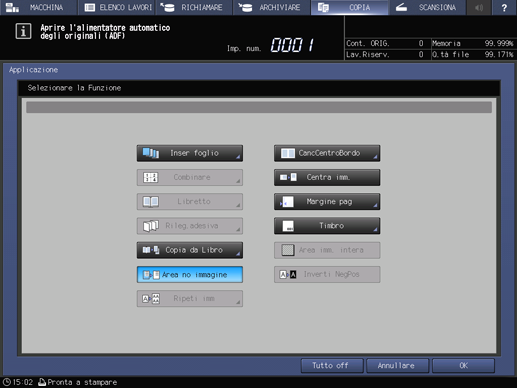Click the information icon beside ADF message
The image size is (517, 388).
pos(23,31)
